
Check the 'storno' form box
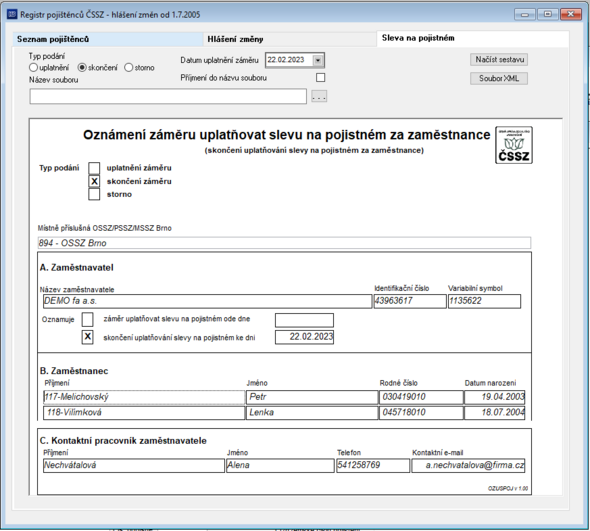(x=94, y=194)
